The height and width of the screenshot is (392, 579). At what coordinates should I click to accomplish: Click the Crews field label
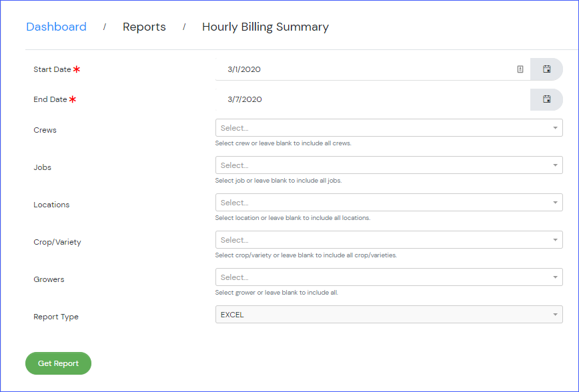[45, 130]
